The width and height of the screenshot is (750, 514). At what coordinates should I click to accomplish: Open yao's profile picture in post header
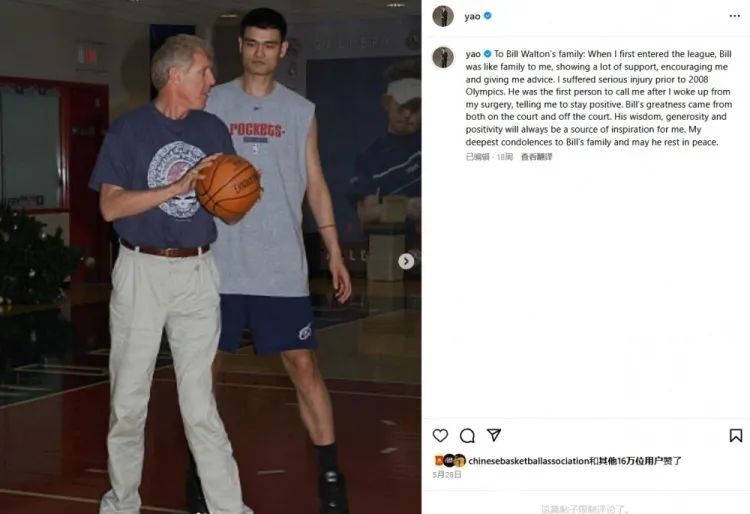(x=443, y=16)
